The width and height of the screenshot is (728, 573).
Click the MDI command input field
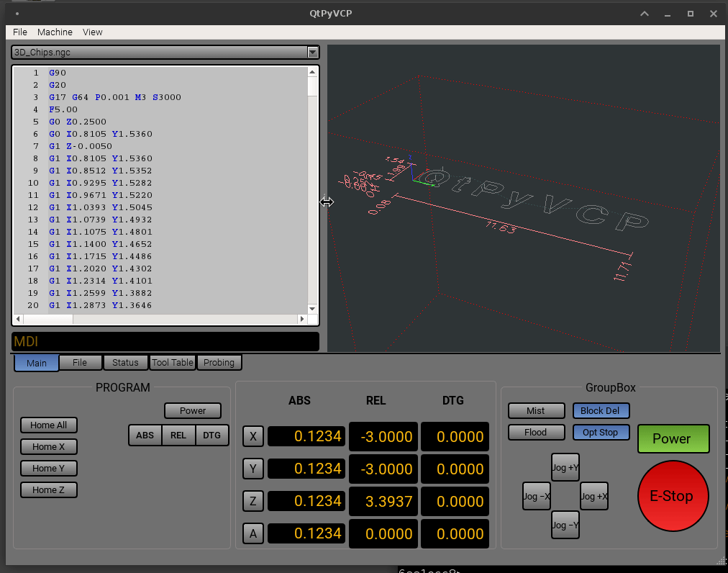165,342
